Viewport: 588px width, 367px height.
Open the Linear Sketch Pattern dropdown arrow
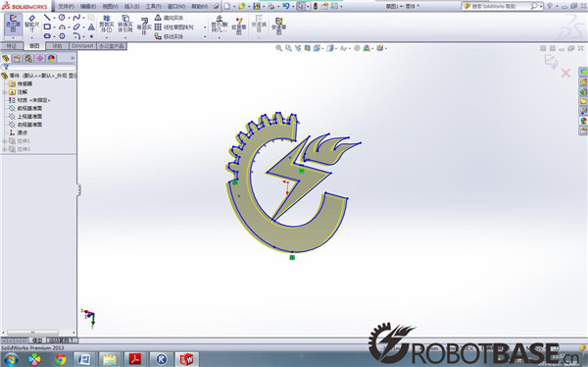click(x=205, y=27)
